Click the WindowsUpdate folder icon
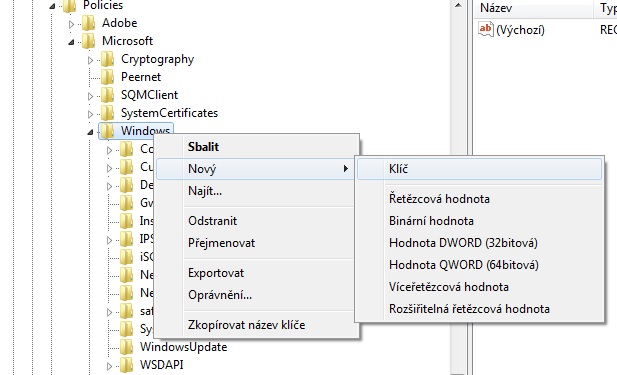The image size is (617, 375). [126, 347]
